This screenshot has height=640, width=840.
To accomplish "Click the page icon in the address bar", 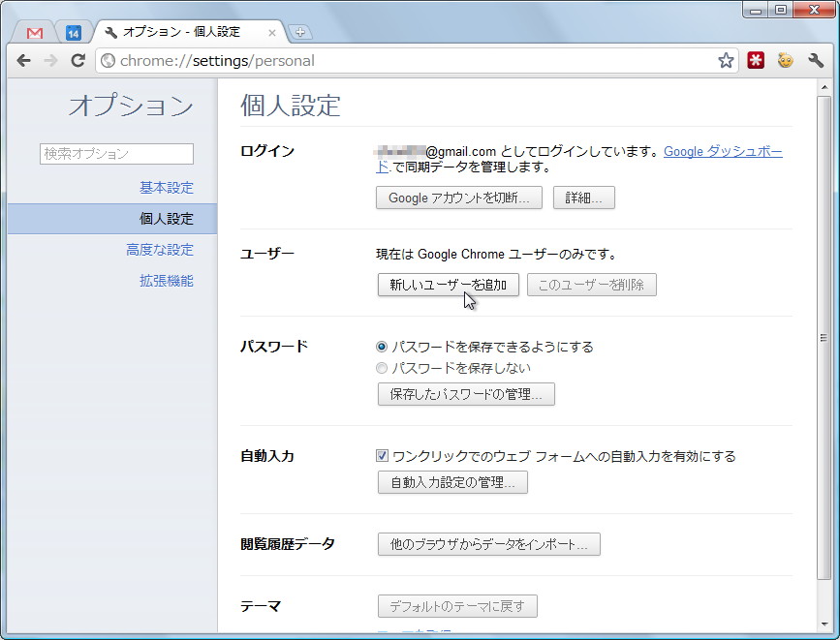I will tap(108, 59).
